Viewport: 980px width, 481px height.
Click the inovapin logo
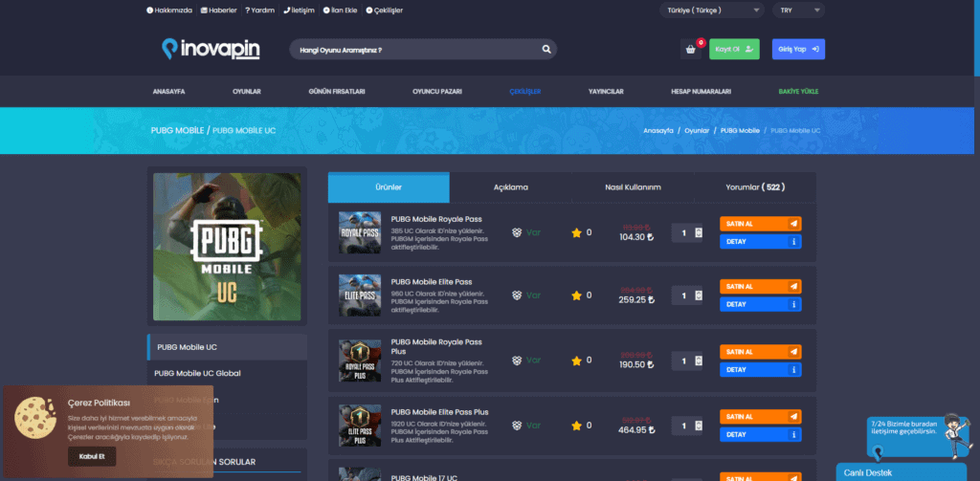pos(211,50)
